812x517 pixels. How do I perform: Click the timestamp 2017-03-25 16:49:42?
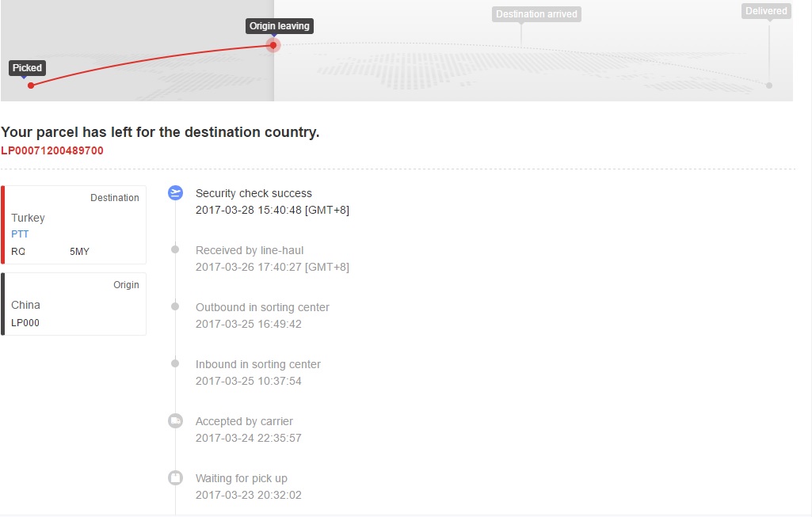pyautogui.click(x=249, y=324)
